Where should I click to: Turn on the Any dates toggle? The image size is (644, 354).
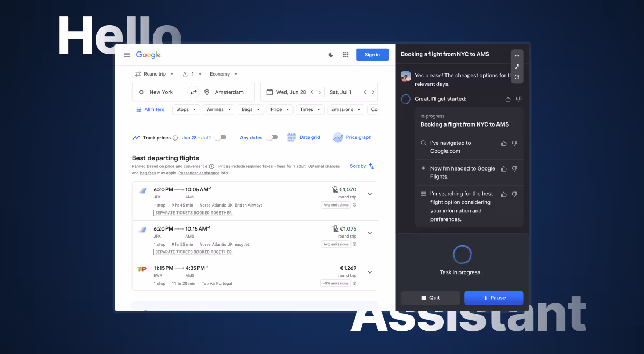coord(273,137)
